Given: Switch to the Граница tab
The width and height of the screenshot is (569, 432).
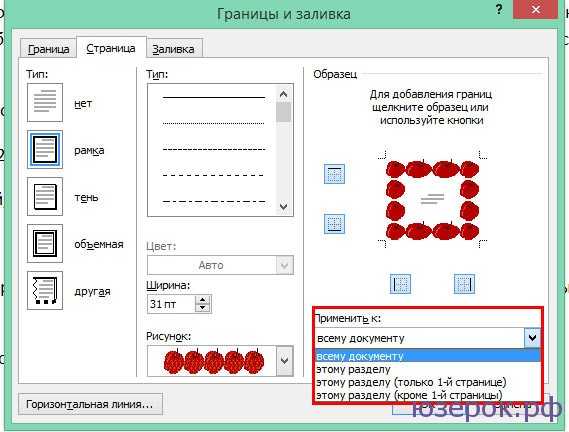Looking at the screenshot, I should tap(48, 49).
